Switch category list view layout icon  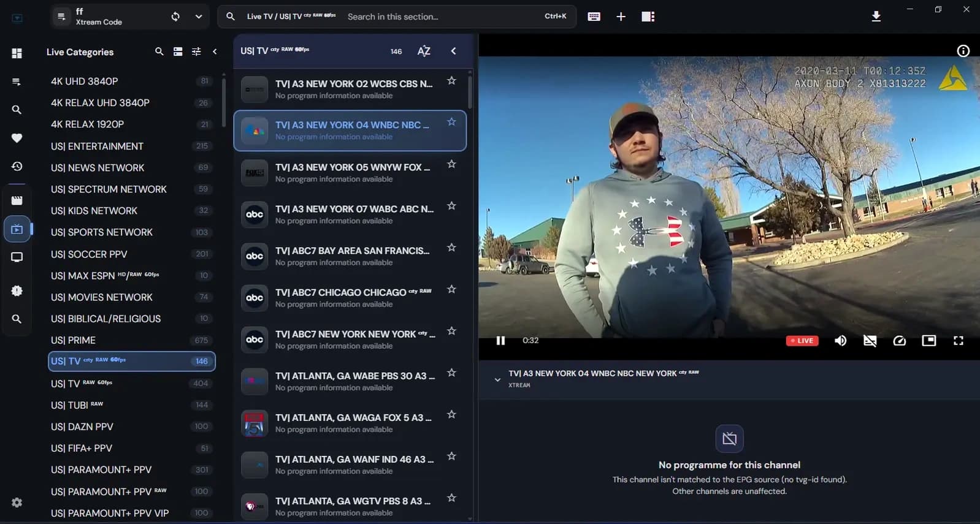[x=178, y=51]
